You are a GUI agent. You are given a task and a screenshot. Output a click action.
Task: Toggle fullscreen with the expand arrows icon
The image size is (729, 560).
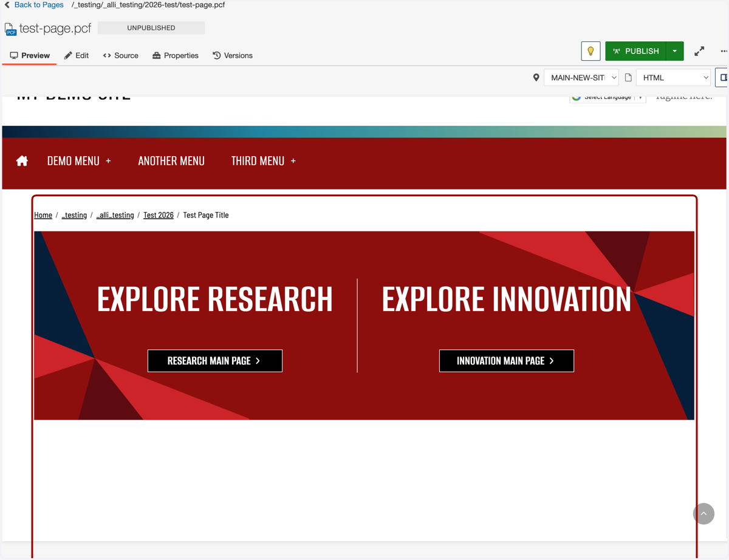pyautogui.click(x=699, y=51)
